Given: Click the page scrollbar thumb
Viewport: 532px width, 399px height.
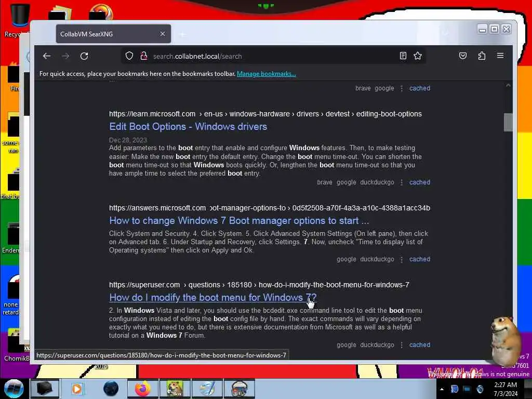Looking at the screenshot, I should pos(508,122).
